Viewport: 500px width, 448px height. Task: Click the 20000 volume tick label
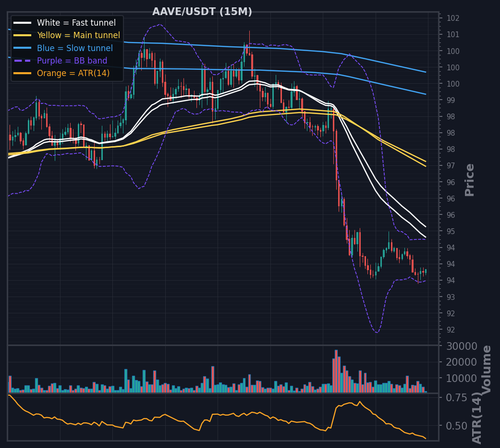[x=462, y=362]
